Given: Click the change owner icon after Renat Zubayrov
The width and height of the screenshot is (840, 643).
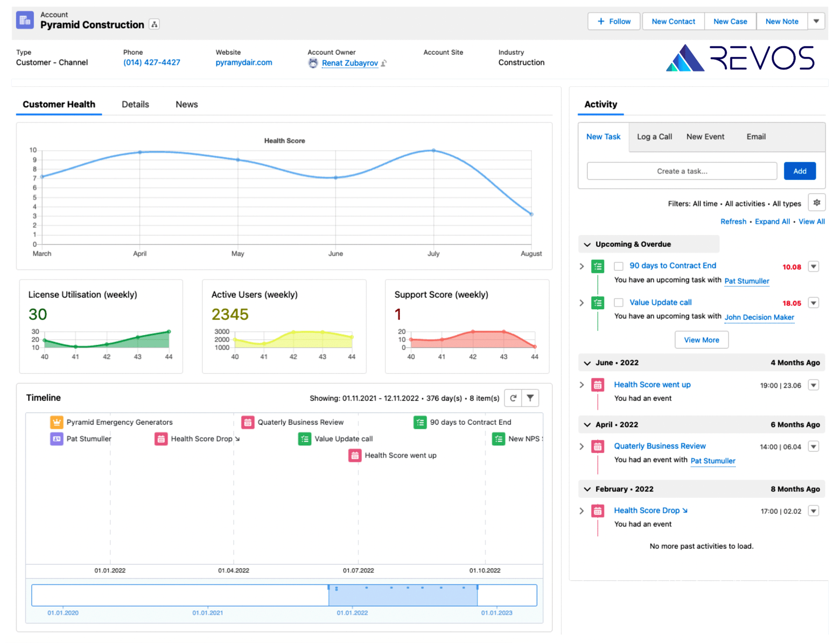Looking at the screenshot, I should (x=384, y=63).
